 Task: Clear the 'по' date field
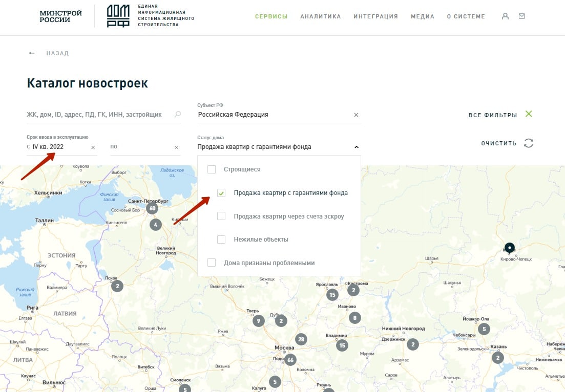[177, 147]
